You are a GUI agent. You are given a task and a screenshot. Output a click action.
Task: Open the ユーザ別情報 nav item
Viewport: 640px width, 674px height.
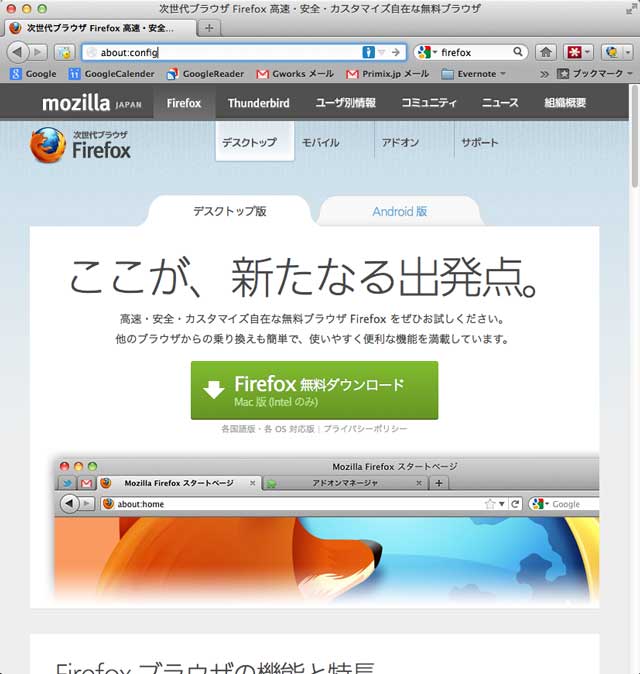(x=346, y=103)
